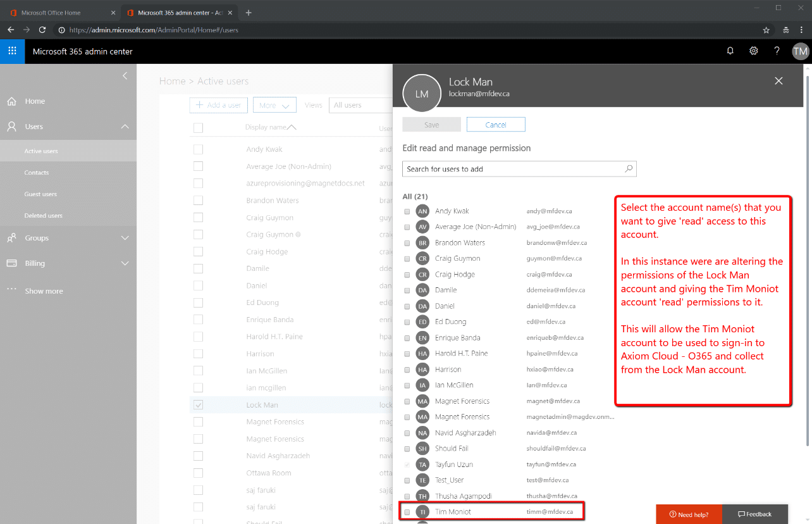This screenshot has width=812, height=524.
Task: Open the Views All users dropdown
Action: [361, 105]
